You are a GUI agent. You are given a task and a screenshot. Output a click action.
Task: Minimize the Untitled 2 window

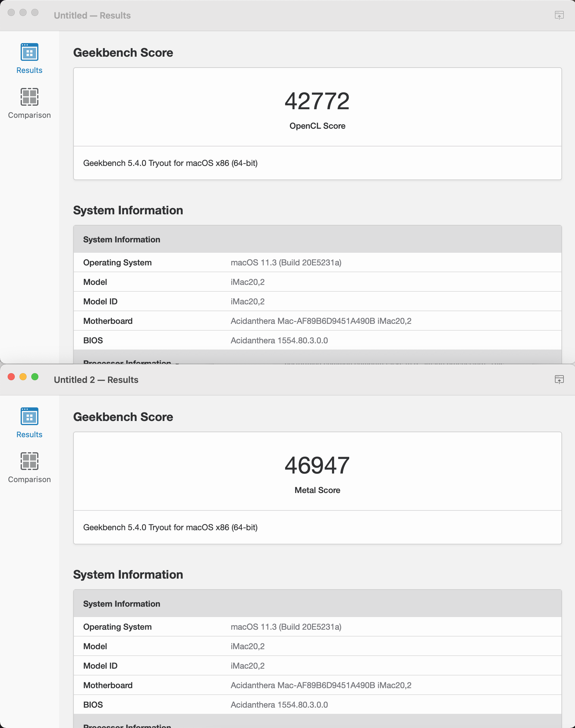coord(23,377)
